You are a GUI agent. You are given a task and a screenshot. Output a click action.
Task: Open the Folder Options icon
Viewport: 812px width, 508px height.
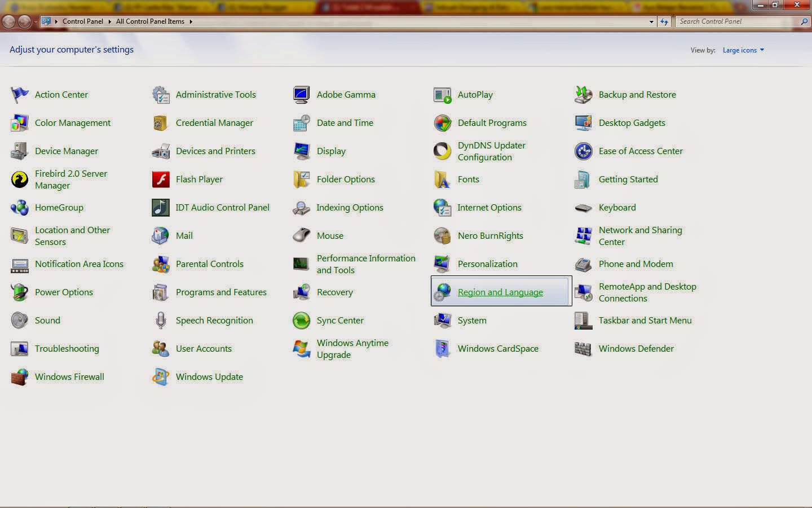pyautogui.click(x=302, y=179)
